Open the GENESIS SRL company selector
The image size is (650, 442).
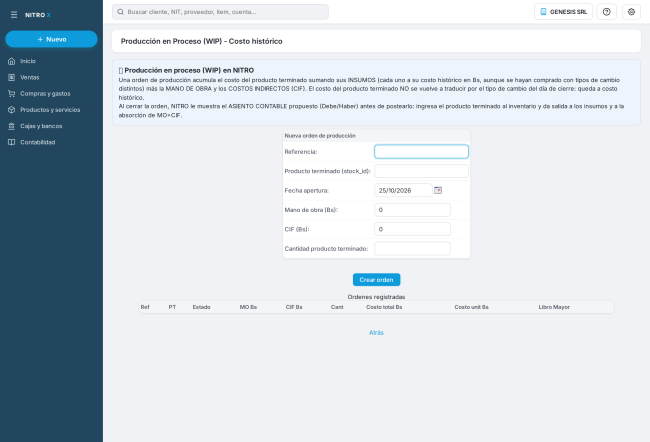coord(563,12)
